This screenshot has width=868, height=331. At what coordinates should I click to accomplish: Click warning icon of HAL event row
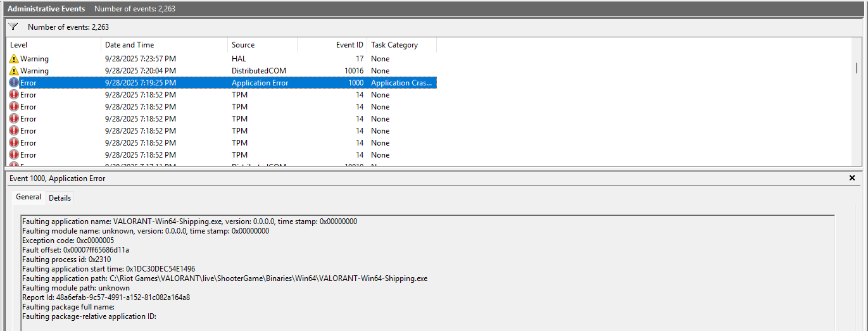pos(14,59)
